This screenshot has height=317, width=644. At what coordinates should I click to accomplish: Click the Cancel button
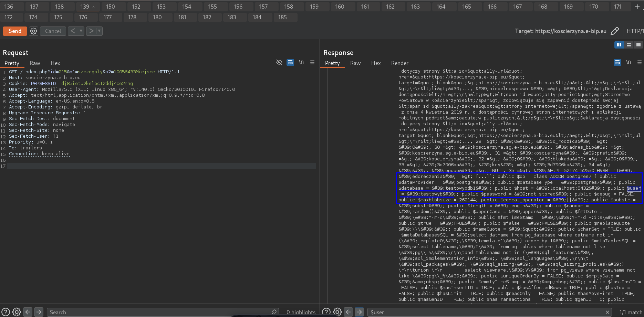[53, 31]
